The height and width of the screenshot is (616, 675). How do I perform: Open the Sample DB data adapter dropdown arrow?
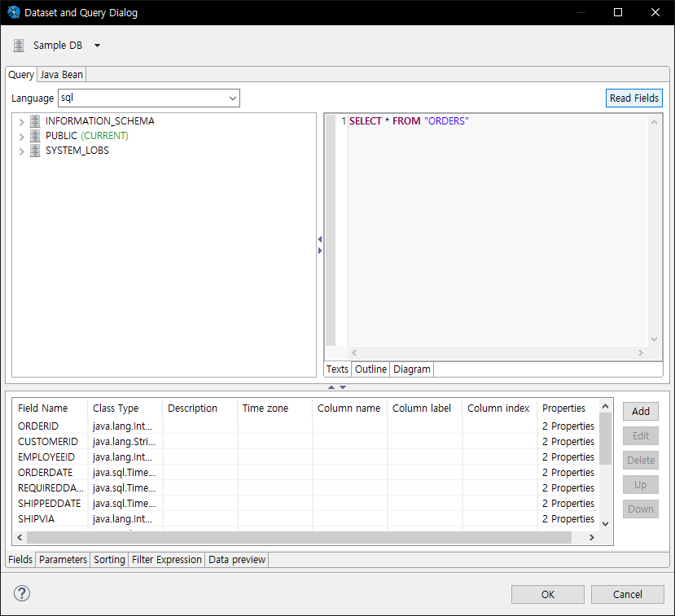coord(97,46)
